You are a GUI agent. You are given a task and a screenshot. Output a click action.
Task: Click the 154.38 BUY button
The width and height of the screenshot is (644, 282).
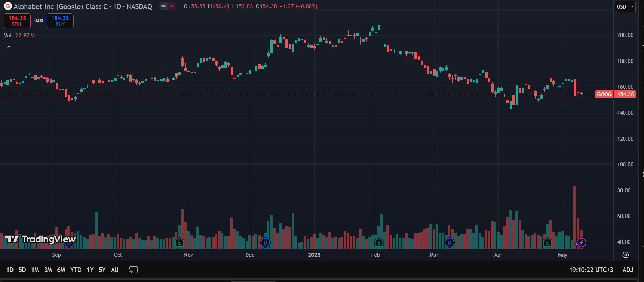pyautogui.click(x=60, y=21)
